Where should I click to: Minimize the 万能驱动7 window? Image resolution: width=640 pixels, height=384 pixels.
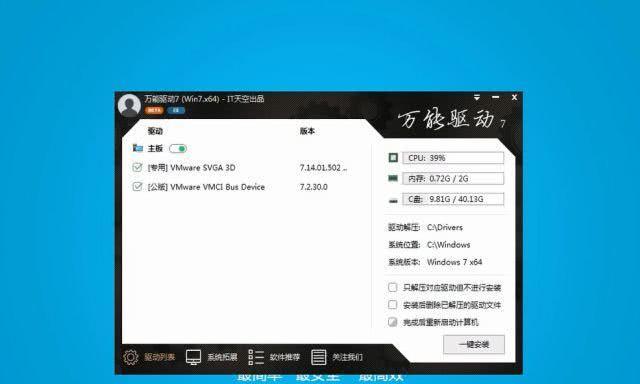pyautogui.click(x=496, y=97)
